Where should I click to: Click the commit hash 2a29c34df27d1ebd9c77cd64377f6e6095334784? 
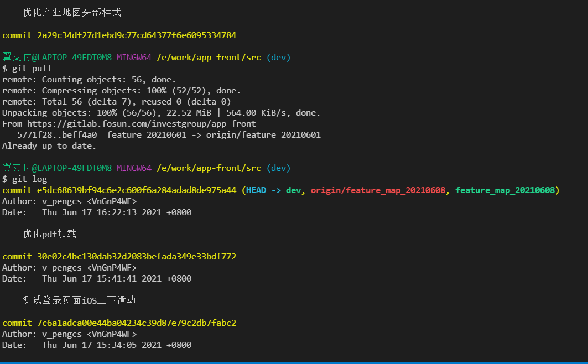pyautogui.click(x=137, y=35)
